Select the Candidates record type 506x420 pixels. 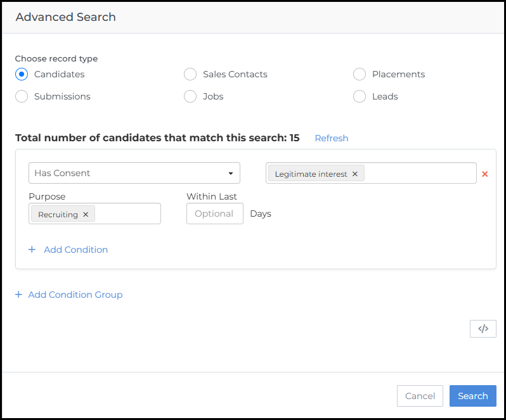tap(22, 74)
